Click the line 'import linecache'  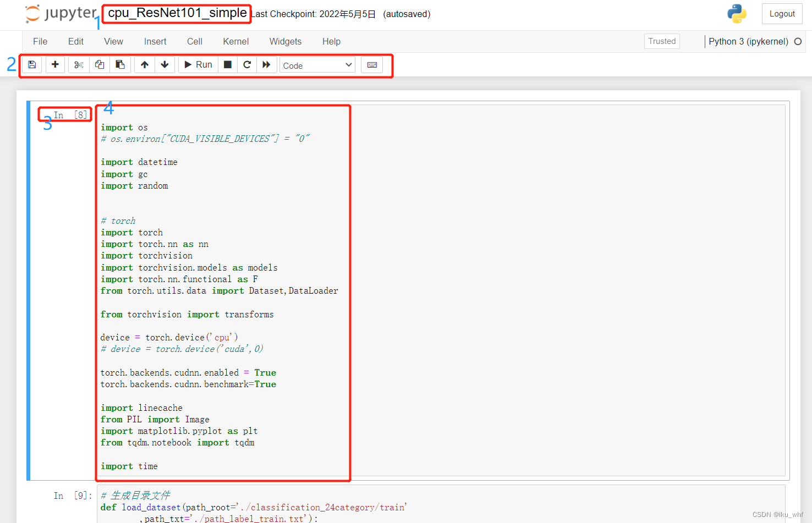(141, 408)
